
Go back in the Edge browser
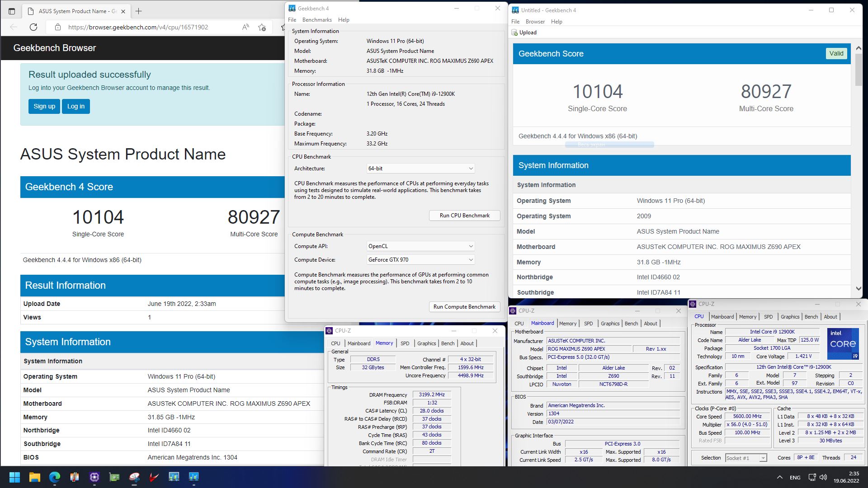coord(14,27)
